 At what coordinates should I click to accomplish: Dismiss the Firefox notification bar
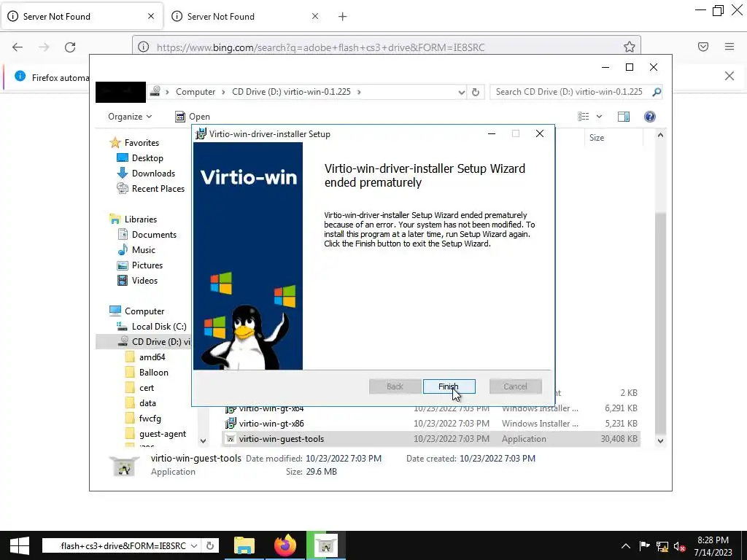pyautogui.click(x=729, y=76)
